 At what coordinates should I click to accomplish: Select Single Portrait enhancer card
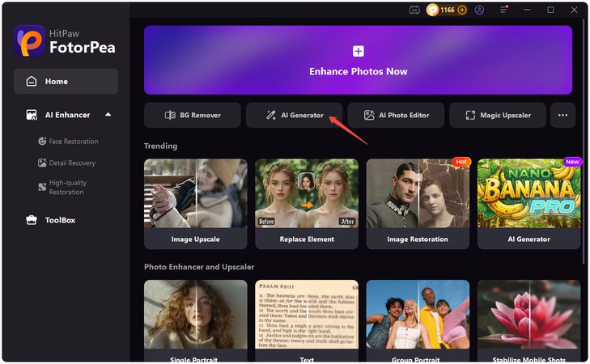[x=196, y=321]
